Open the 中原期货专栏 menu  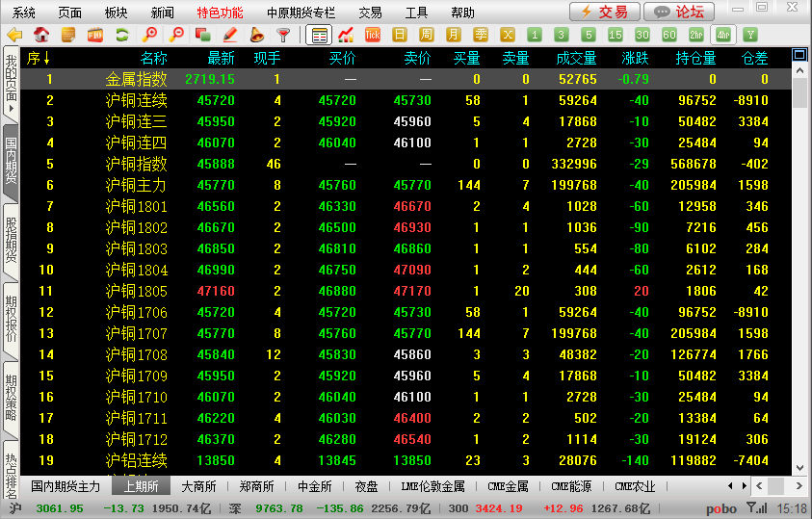pos(301,13)
